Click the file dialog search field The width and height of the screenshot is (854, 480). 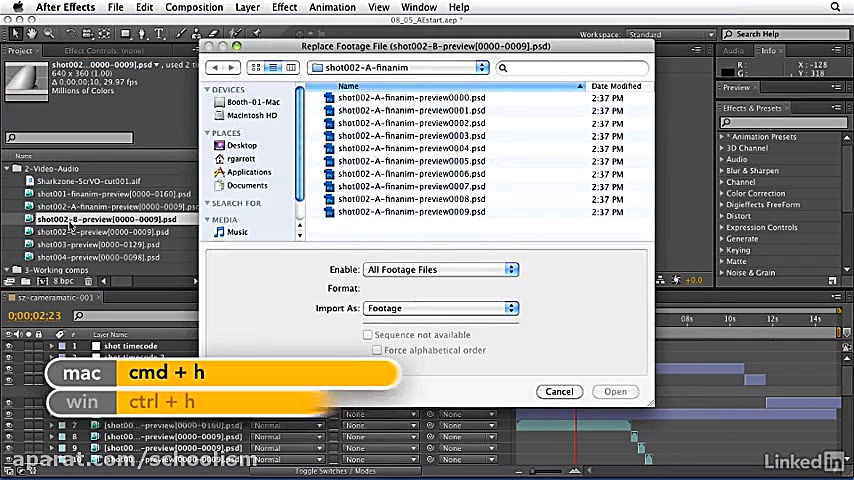572,68
